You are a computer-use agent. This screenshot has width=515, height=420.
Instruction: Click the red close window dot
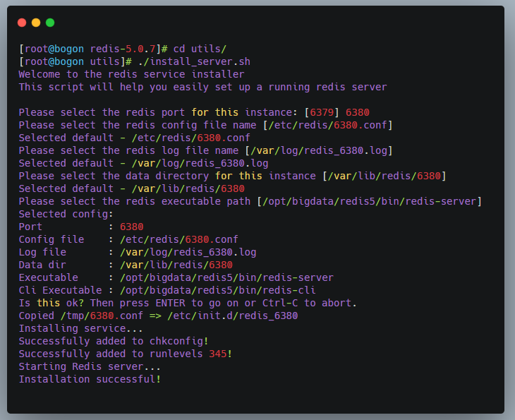pyautogui.click(x=22, y=23)
